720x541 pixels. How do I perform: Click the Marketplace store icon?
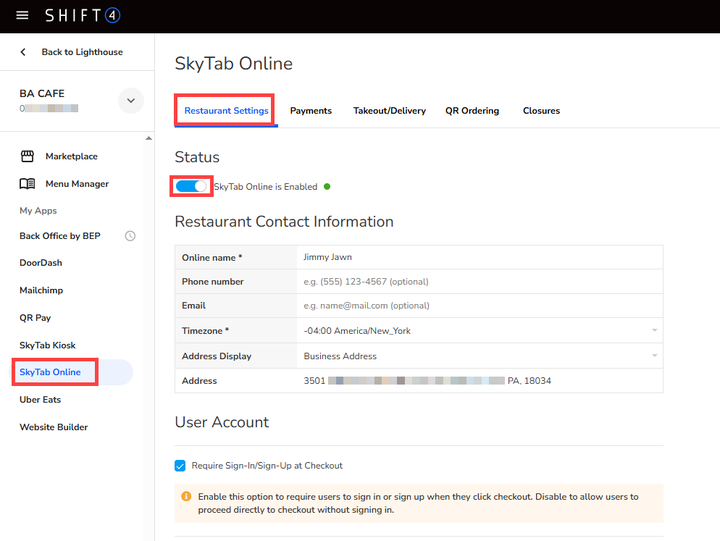pyautogui.click(x=27, y=156)
